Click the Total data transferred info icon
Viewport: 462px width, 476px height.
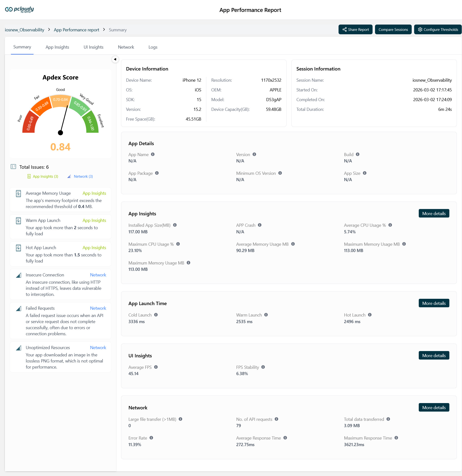[388, 419]
